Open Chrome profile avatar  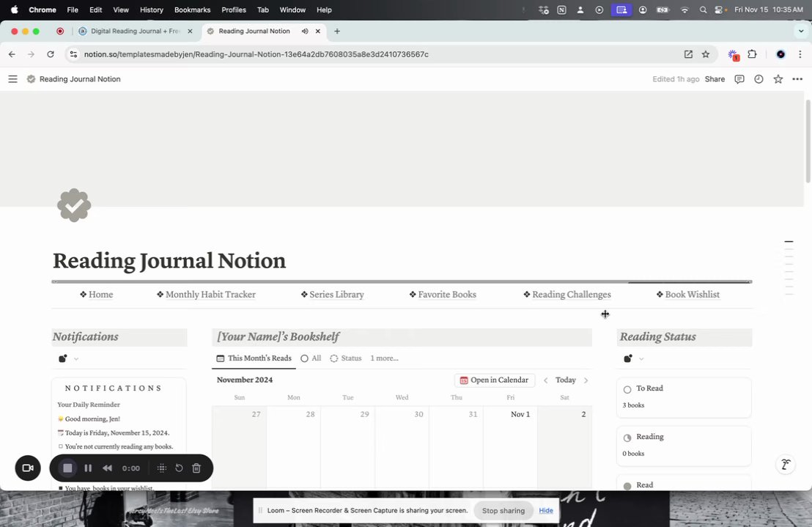click(780, 54)
